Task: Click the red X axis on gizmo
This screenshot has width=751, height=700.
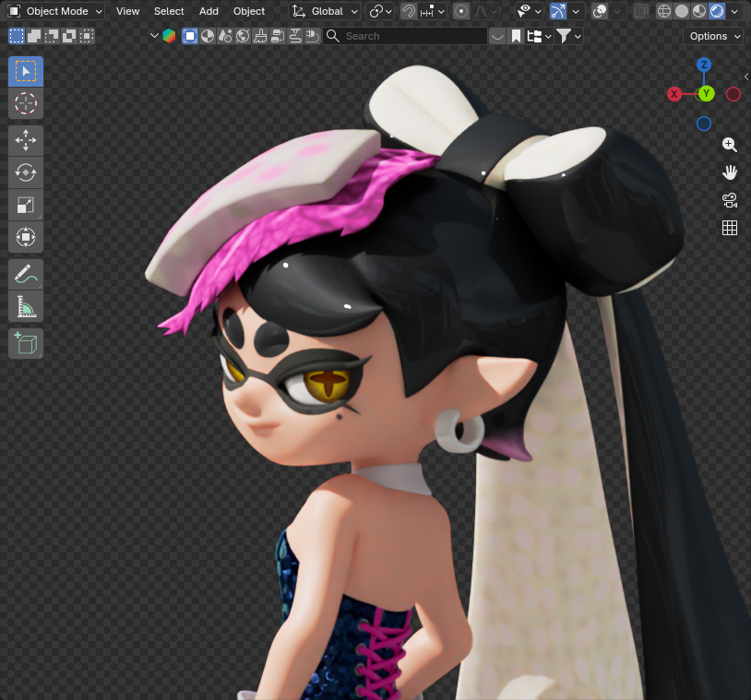Action: click(674, 94)
